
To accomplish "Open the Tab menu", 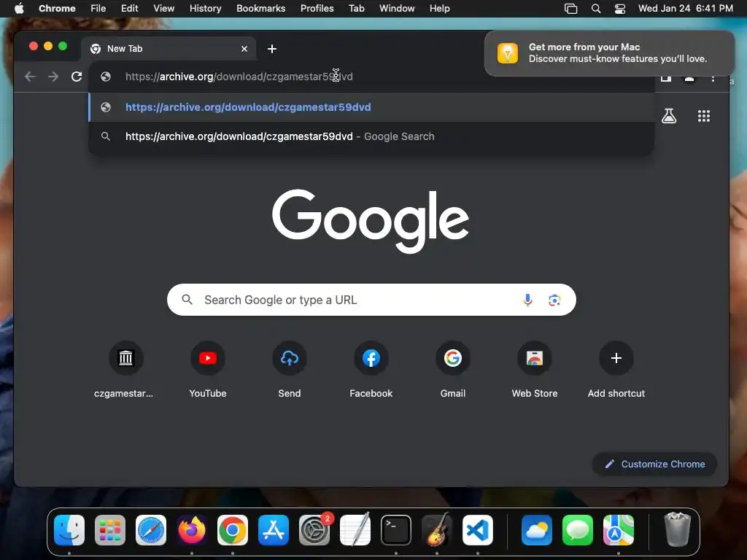I will pyautogui.click(x=356, y=9).
